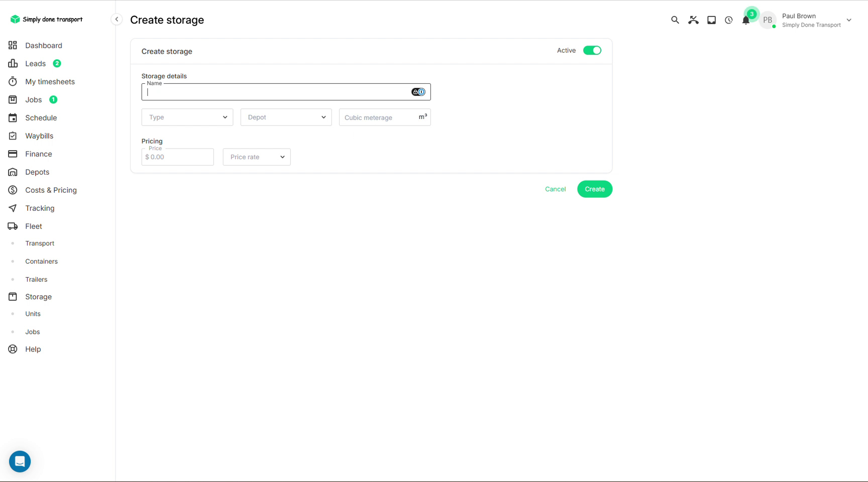This screenshot has width=868, height=482.
Task: Go to Leads in the sidebar
Action: 35,63
